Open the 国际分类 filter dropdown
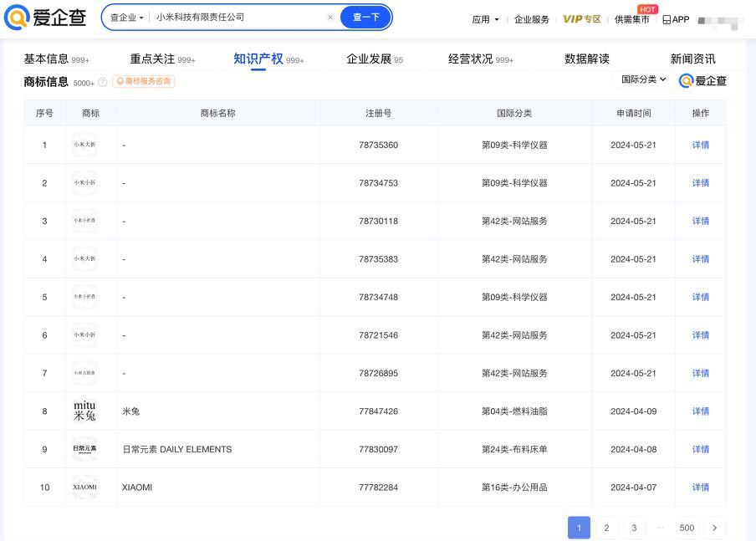The height and width of the screenshot is (541, 756). 643,79
